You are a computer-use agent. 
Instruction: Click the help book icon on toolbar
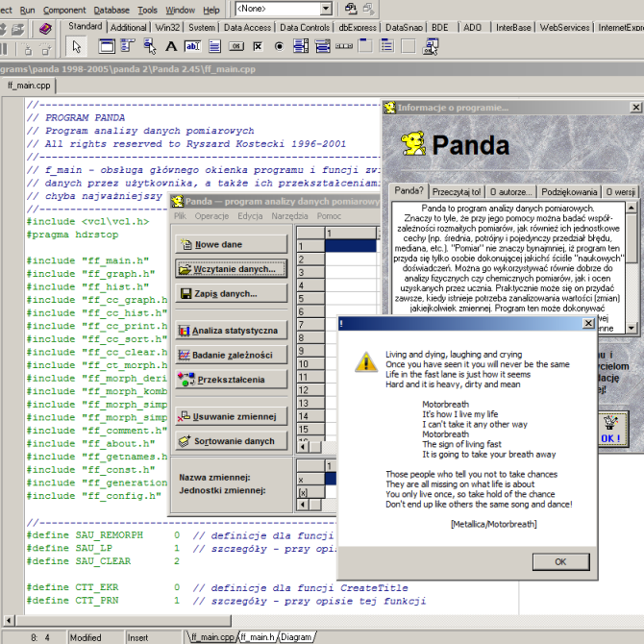45,29
